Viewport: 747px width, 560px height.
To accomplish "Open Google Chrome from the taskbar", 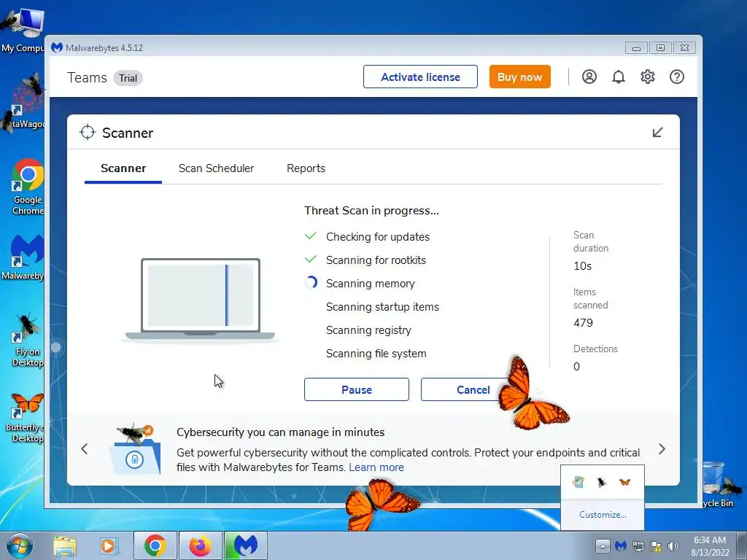I will (x=155, y=545).
